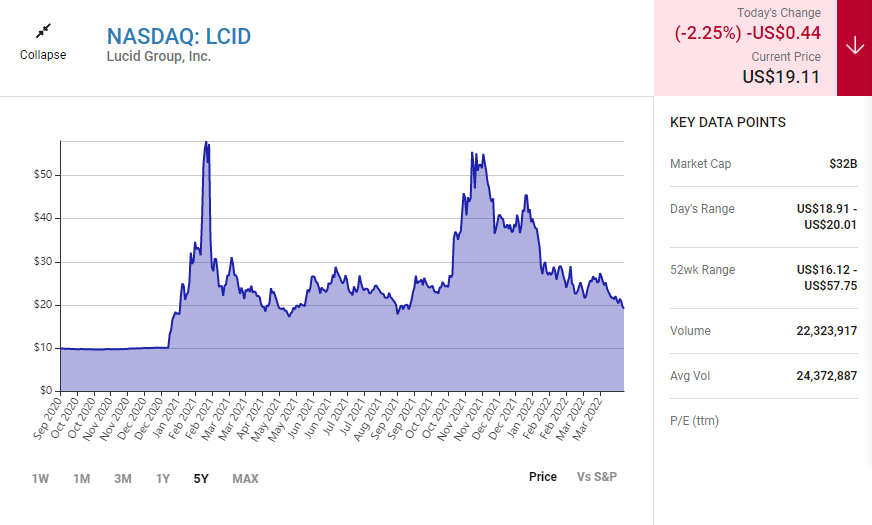Open the NASDAQ: LCID ticker link

179,36
